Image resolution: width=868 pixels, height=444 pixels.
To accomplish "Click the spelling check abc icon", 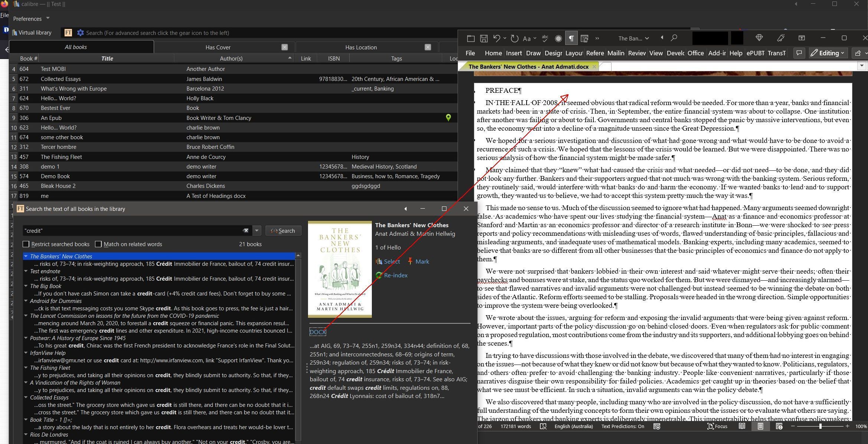I will click(x=545, y=38).
